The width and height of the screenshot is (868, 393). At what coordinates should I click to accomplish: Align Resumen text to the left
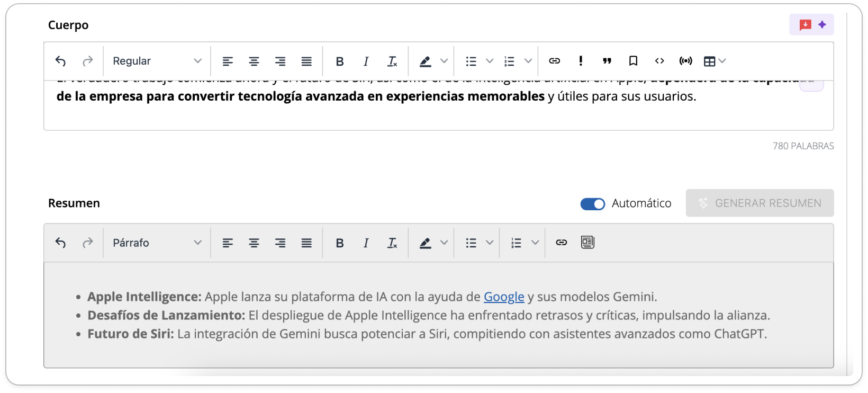click(228, 243)
